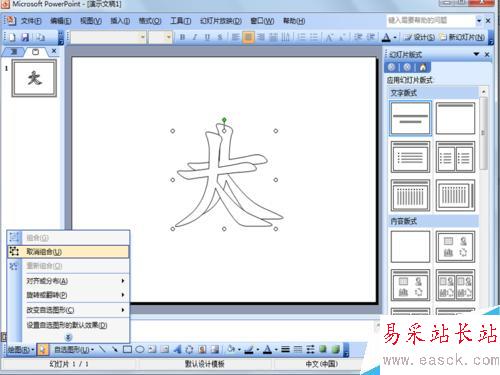The width and height of the screenshot is (500, 375).
Task: Toggle bulleted list formatting
Action: click(314, 37)
